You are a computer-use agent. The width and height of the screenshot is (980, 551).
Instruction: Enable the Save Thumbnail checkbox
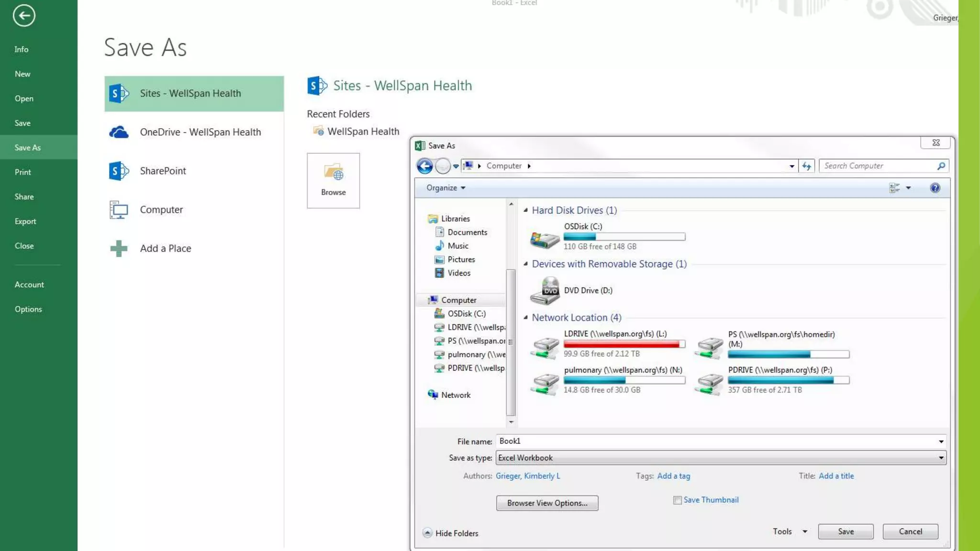[x=677, y=500]
